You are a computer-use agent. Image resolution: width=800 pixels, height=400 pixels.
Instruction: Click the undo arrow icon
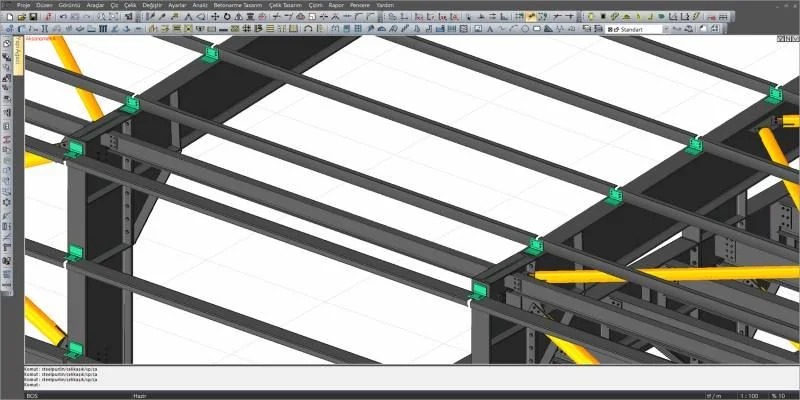click(63, 17)
